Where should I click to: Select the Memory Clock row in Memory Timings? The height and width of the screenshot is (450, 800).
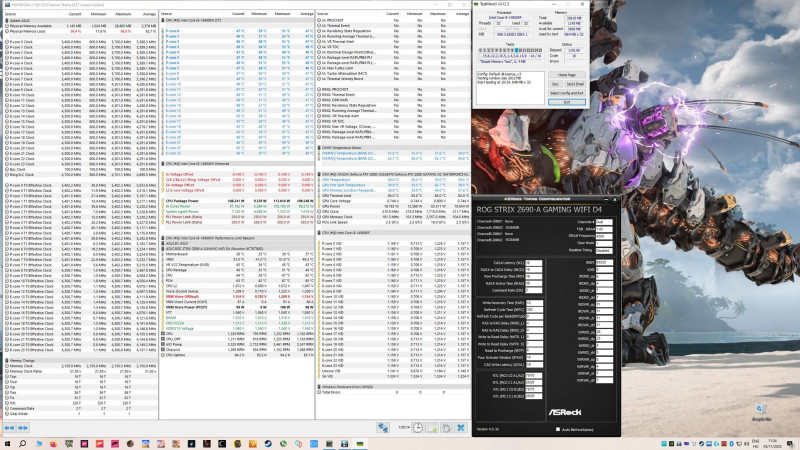81,366
